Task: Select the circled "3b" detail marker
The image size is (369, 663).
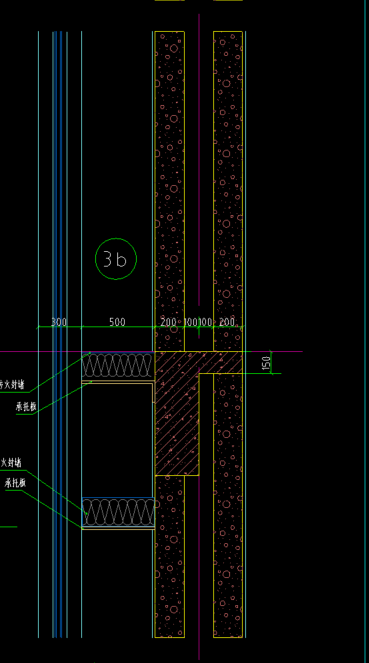Action: coord(116,259)
